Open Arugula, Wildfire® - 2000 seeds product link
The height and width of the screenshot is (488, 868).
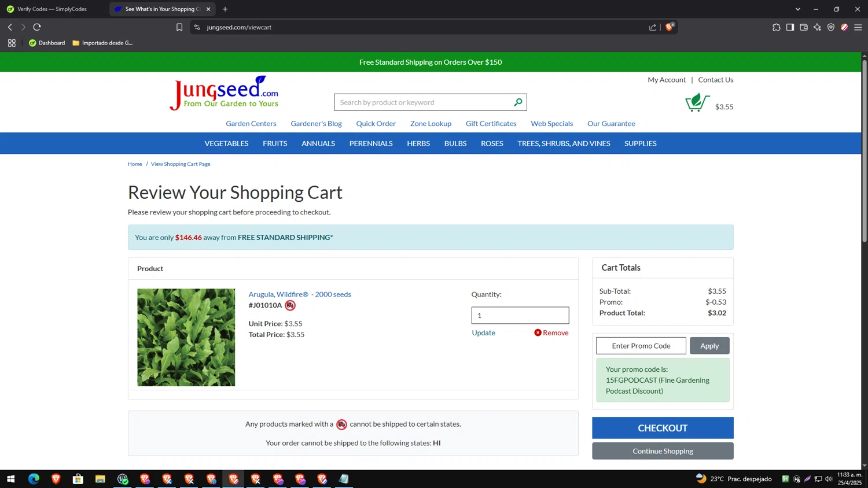pos(300,294)
